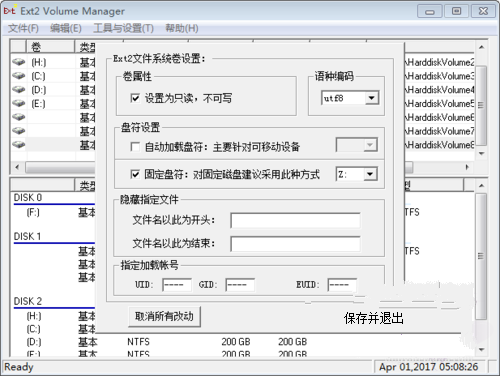The image size is (500, 376).
Task: Open the 编辑(E) menu
Action: (66, 28)
